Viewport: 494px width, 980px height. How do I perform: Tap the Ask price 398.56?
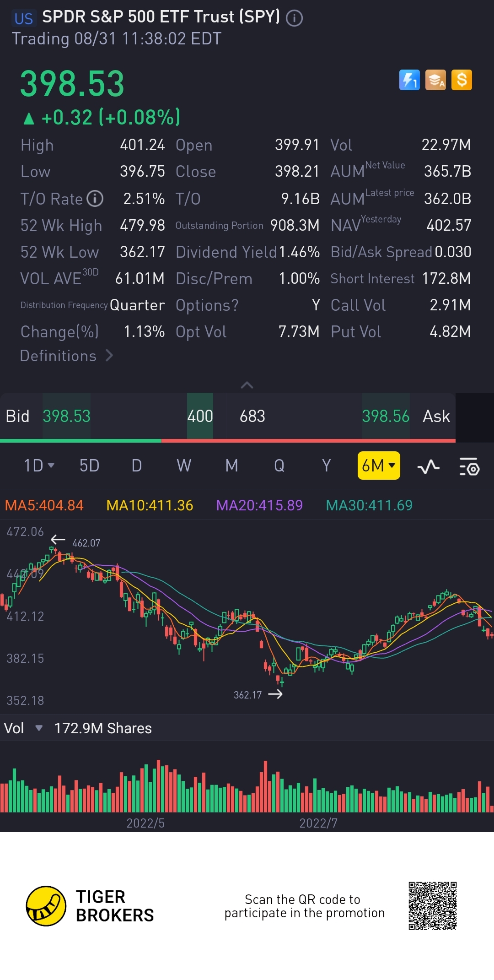pos(386,416)
